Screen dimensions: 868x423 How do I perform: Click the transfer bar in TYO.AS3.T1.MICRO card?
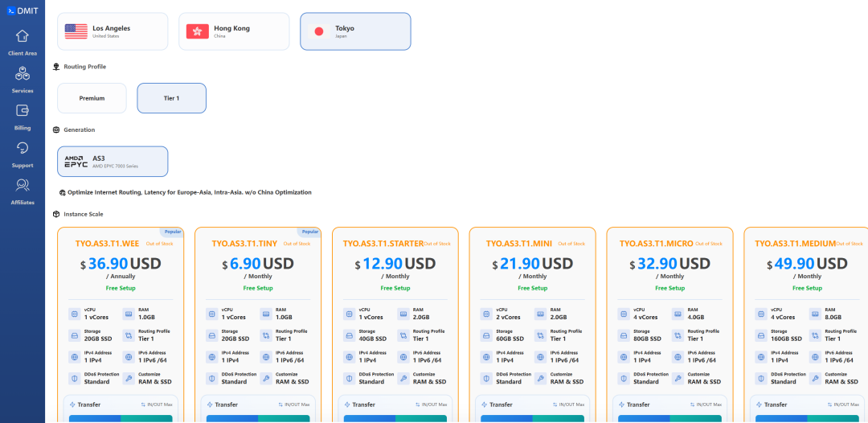[669, 418]
